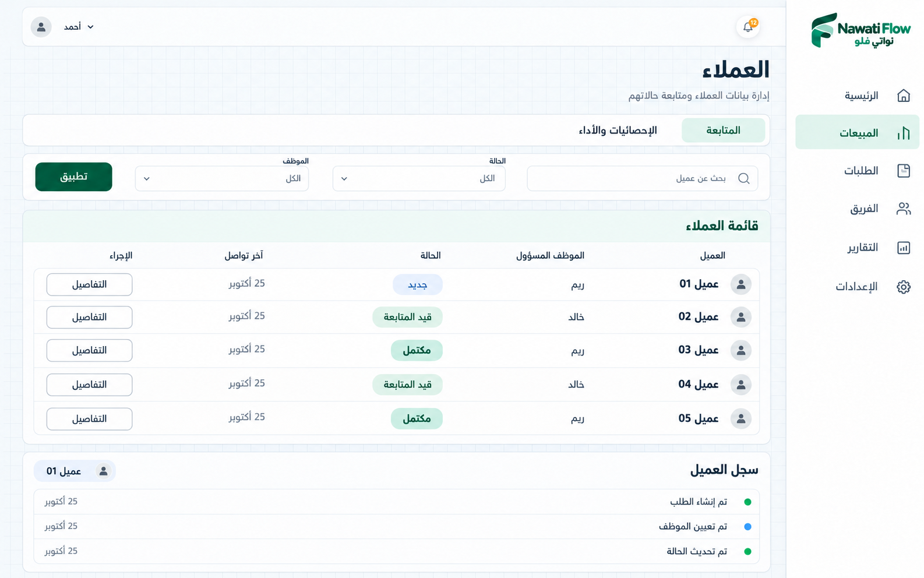Click the تم تعيين الموظف log entry
This screenshot has height=578, width=924.
(x=396, y=527)
